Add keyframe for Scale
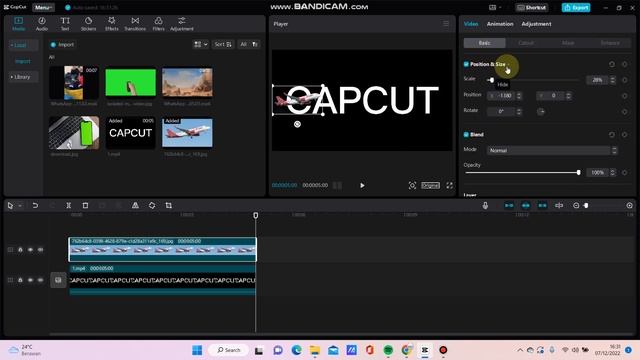640x360 pixels. 624,80
